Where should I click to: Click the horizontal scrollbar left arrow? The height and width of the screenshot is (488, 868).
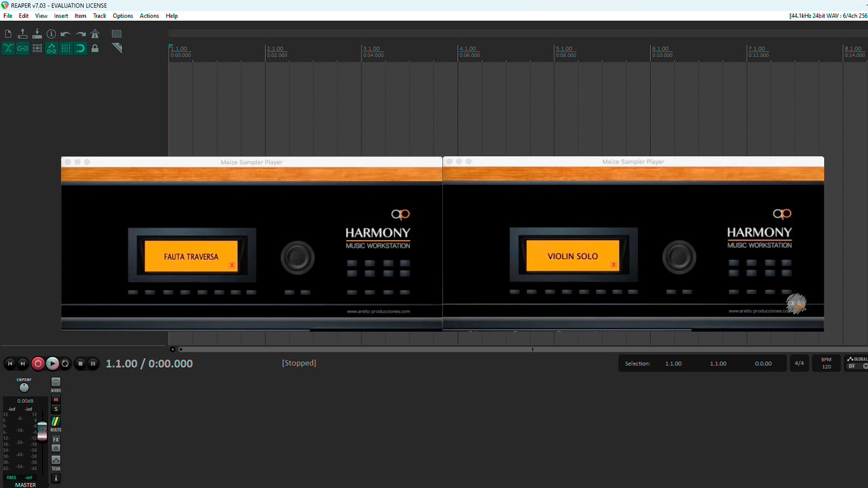[172, 349]
